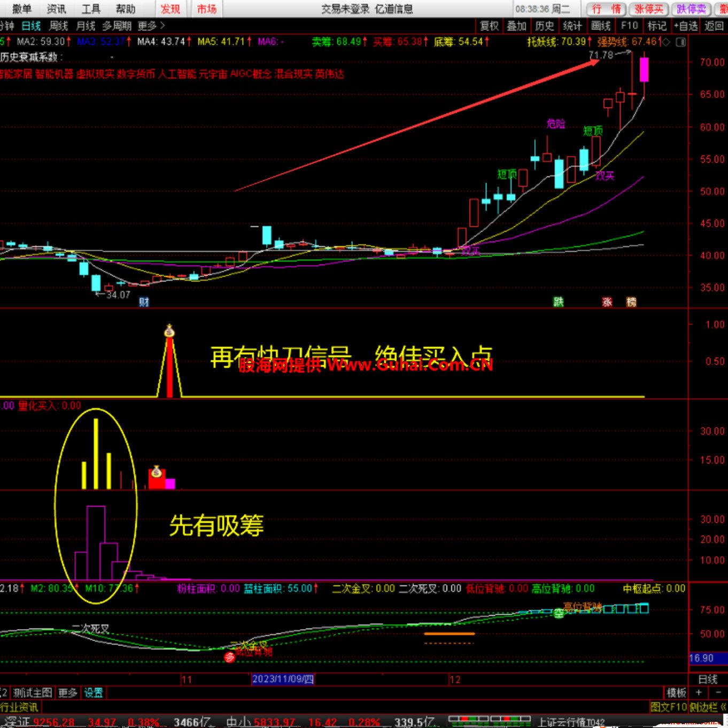
Task: Click the 返回 button
Action: pos(715,26)
